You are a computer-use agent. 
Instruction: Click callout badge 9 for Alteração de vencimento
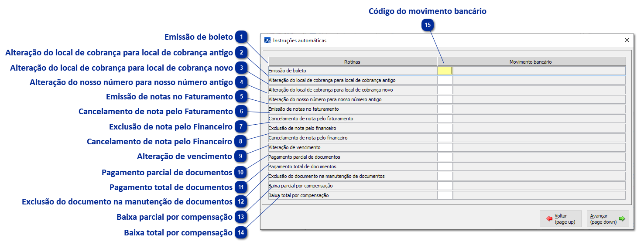241,156
